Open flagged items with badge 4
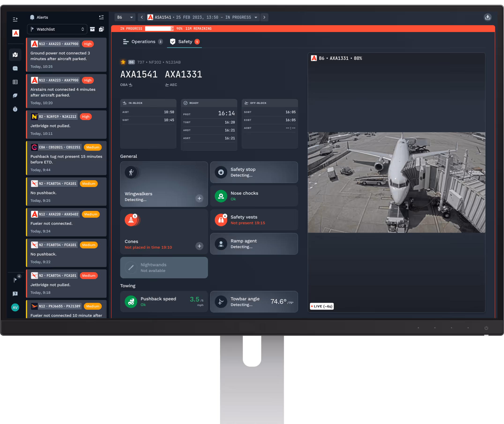504x424 pixels. coord(16,280)
